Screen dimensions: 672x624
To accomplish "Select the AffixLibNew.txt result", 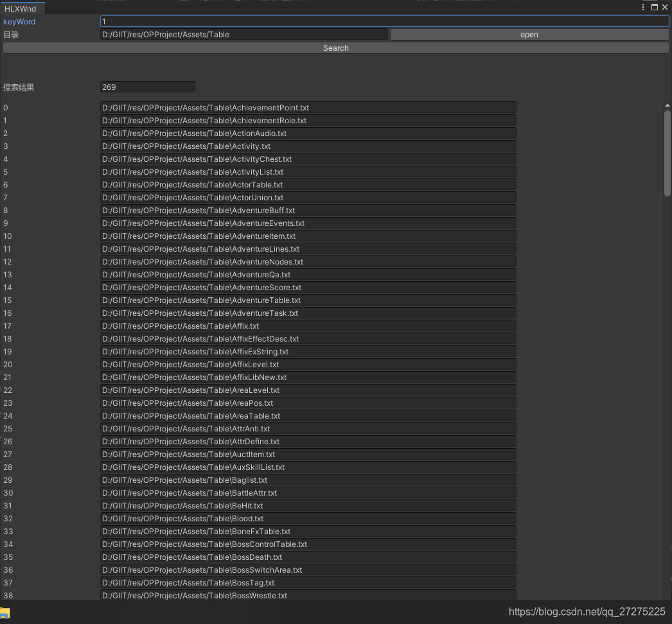I will (x=308, y=377).
